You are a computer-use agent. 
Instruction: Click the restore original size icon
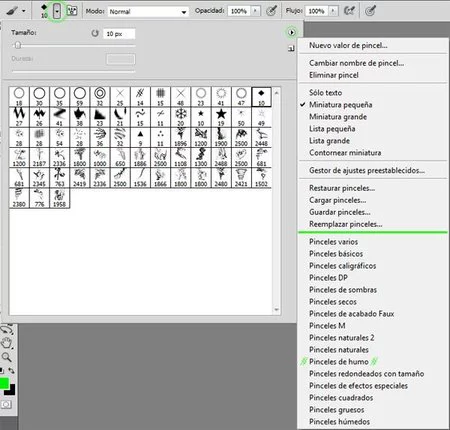click(x=95, y=33)
